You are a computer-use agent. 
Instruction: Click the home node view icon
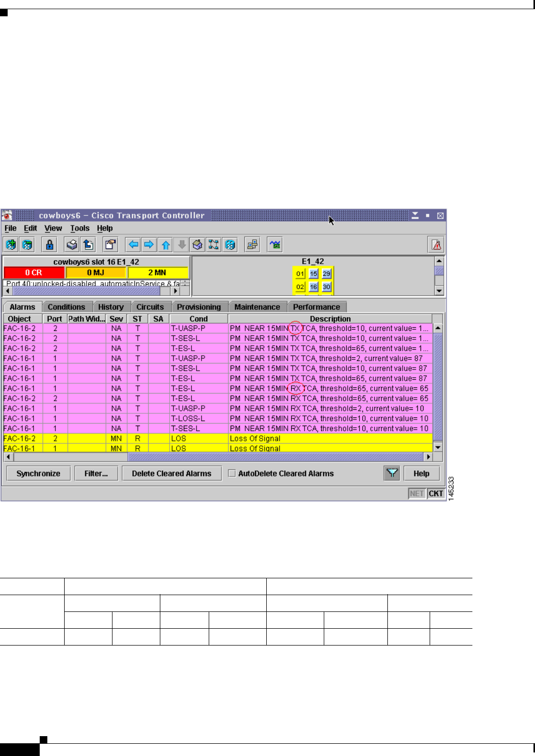coord(198,245)
